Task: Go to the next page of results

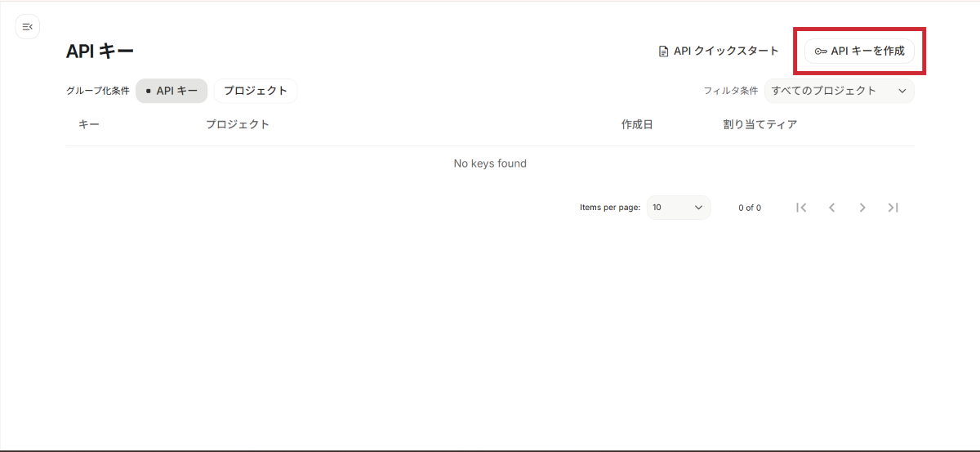Action: (x=862, y=208)
